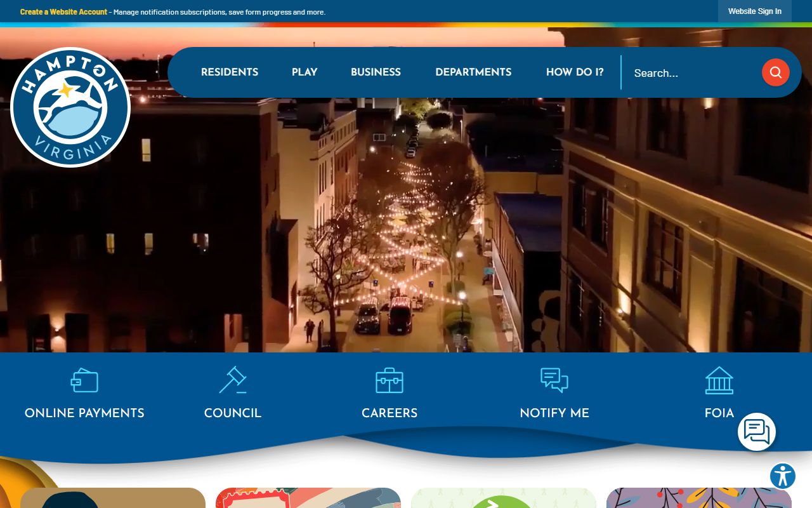Open the Careers link
Screen dimensions: 812x508
click(390, 413)
